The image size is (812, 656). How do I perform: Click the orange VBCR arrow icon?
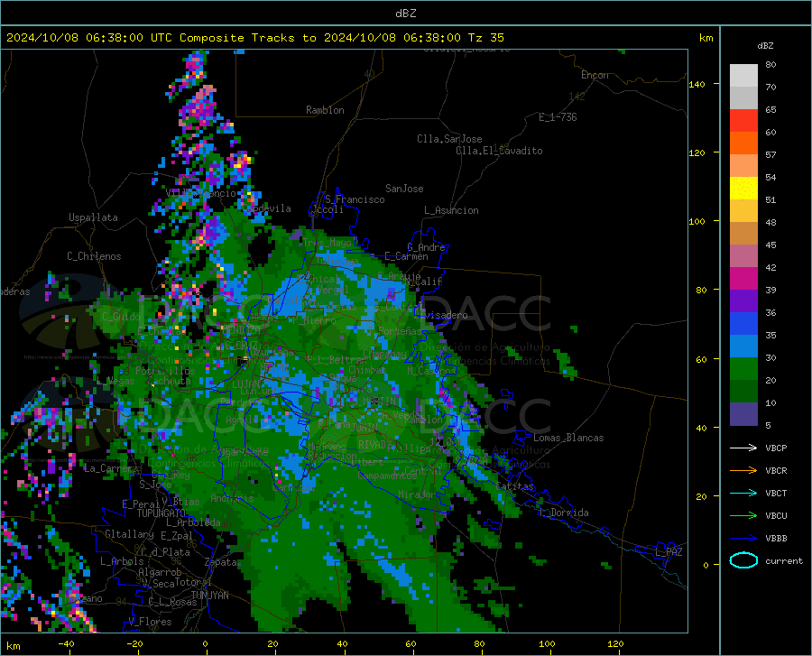pyautogui.click(x=743, y=471)
